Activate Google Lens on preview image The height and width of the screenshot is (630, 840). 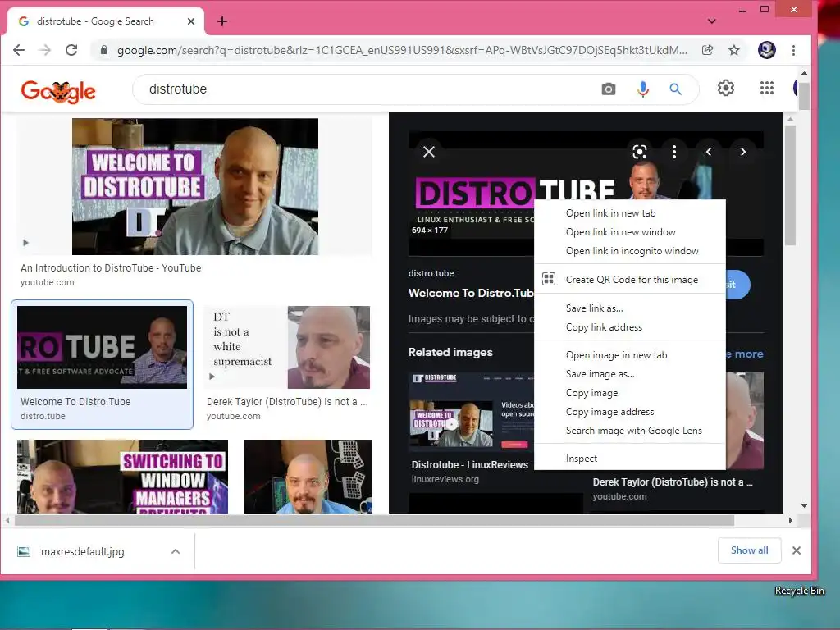point(640,152)
